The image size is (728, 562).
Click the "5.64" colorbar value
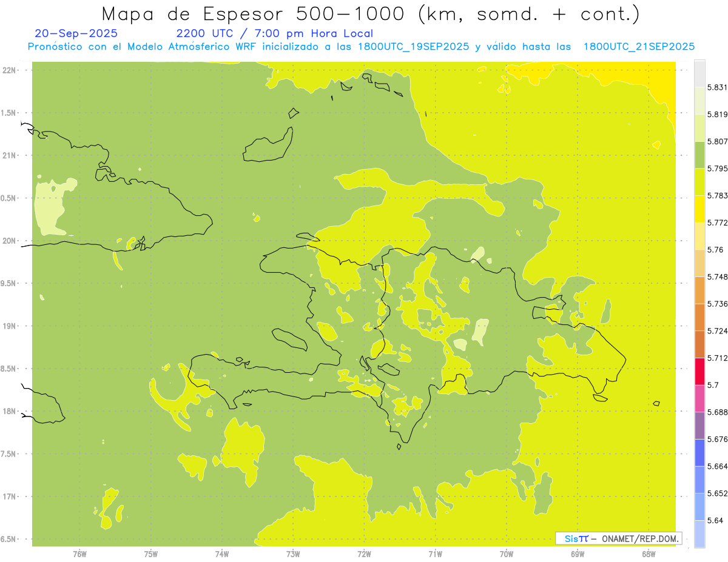[715, 520]
